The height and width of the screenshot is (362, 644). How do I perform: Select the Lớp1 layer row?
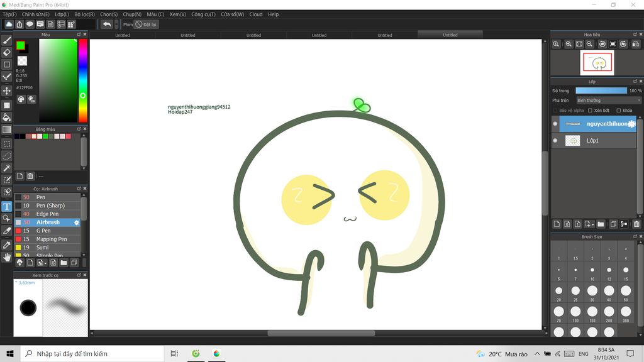click(x=597, y=140)
